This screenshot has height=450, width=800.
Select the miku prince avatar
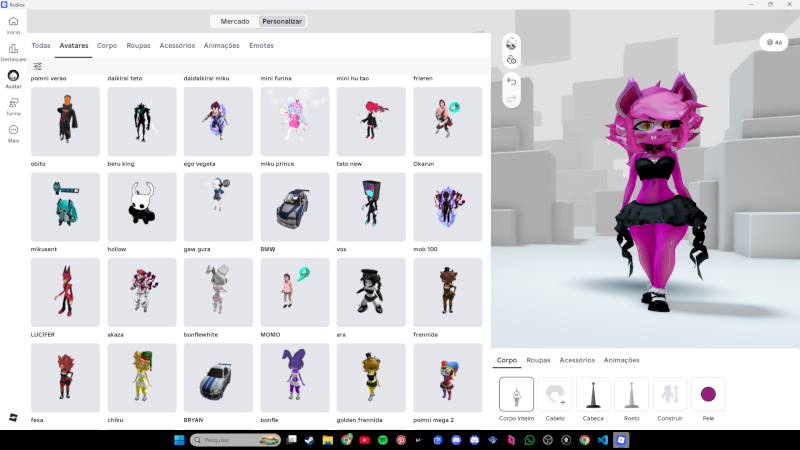click(295, 121)
